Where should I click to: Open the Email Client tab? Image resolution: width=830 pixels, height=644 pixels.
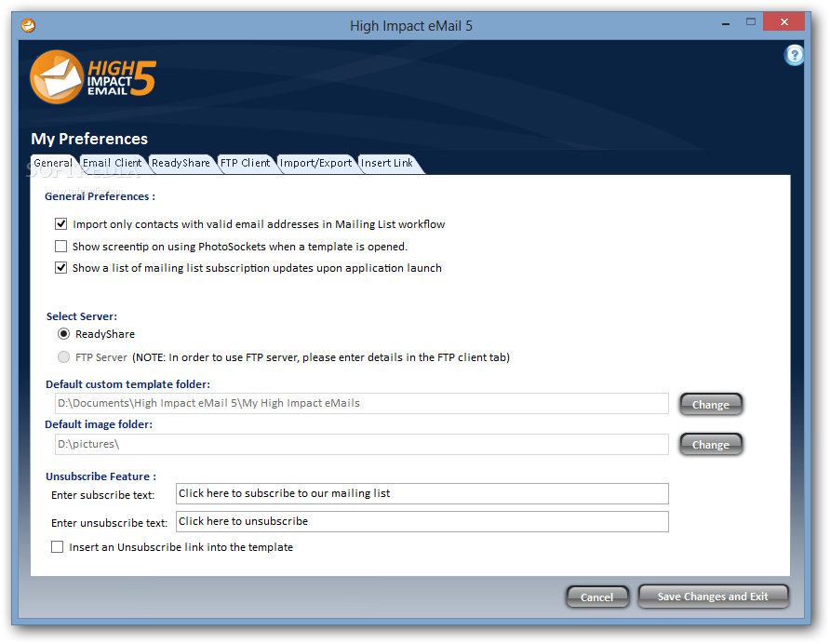(113, 164)
